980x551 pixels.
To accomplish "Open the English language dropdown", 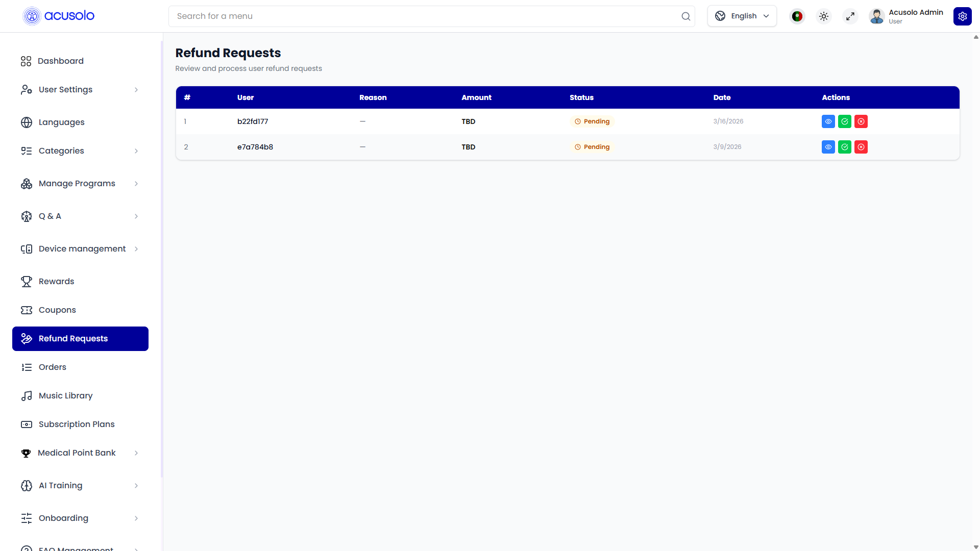I will (742, 16).
